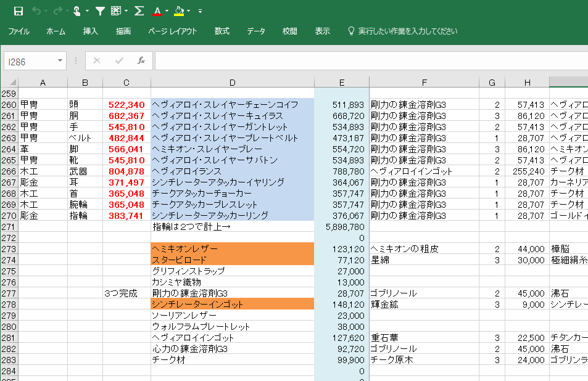Open the ファイル tab
Screen dimensions: 588x381
(19, 31)
